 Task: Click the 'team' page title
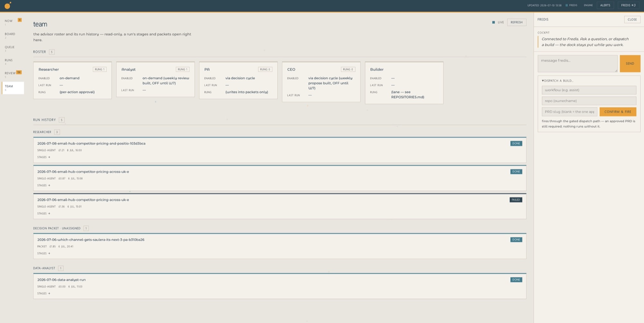pos(40,24)
